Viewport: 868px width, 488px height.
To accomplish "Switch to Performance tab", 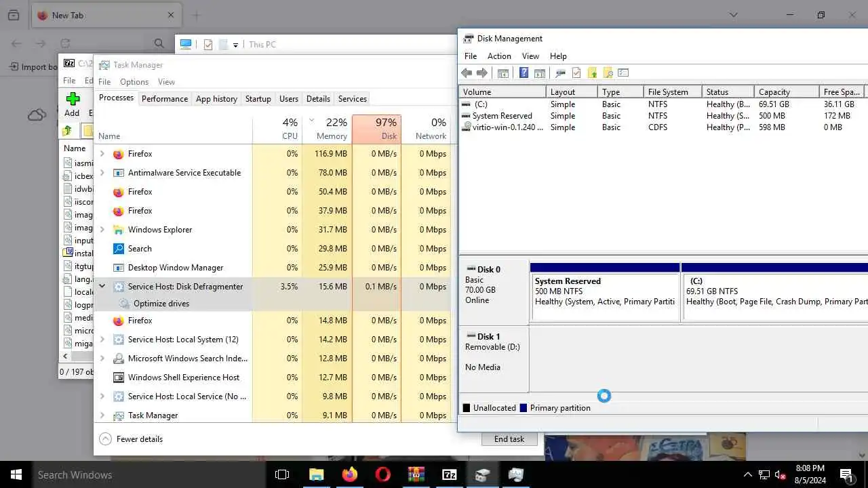I will pos(165,99).
